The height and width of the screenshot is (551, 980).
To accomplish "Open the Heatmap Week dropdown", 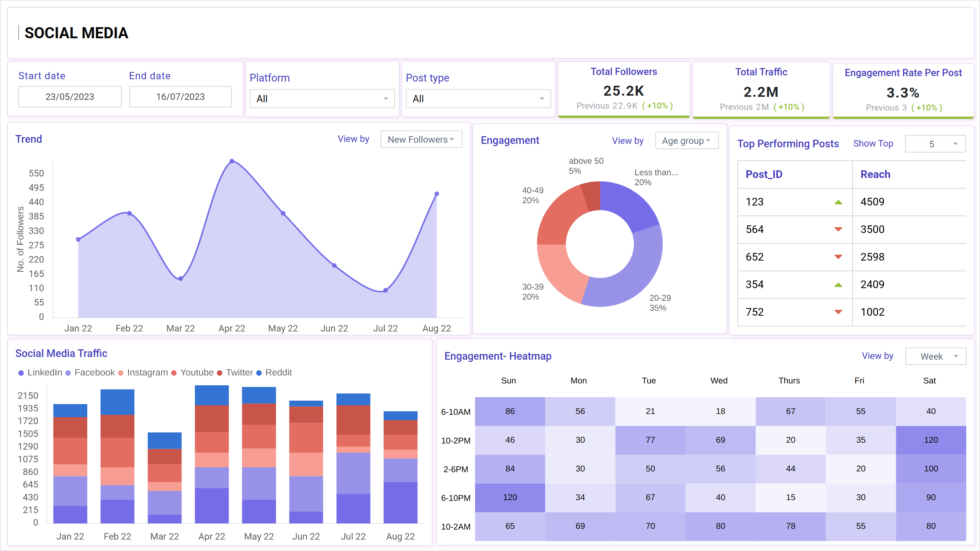I will pos(936,356).
